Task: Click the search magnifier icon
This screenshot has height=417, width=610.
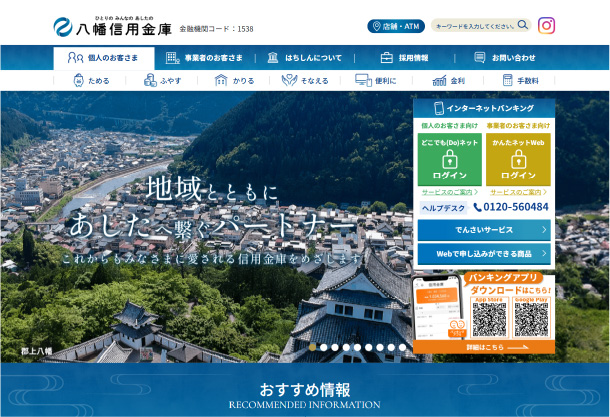Action: pos(523,25)
